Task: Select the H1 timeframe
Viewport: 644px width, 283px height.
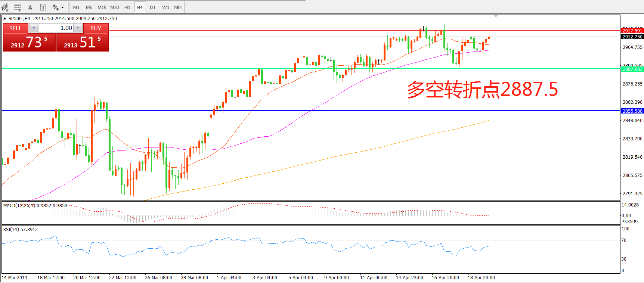Action: 127,7
